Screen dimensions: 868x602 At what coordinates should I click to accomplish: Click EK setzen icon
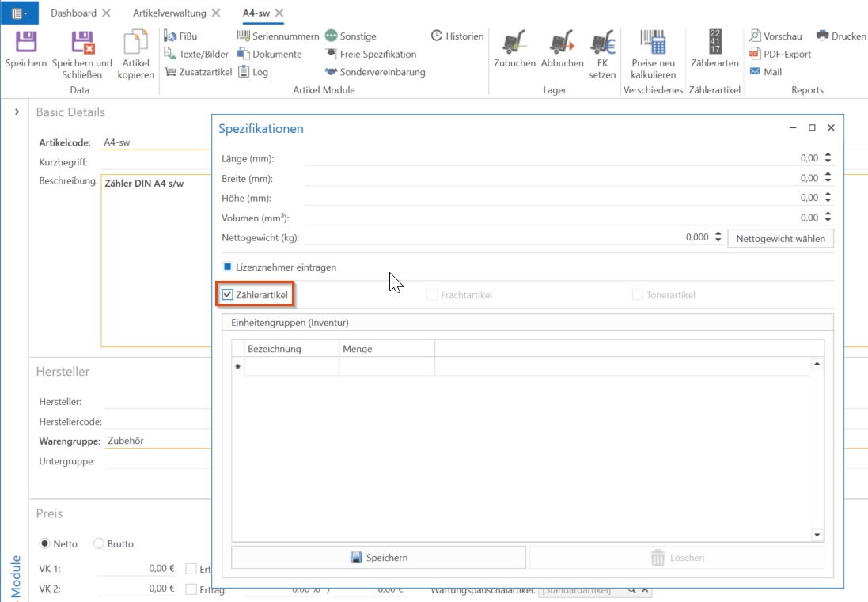pos(602,42)
